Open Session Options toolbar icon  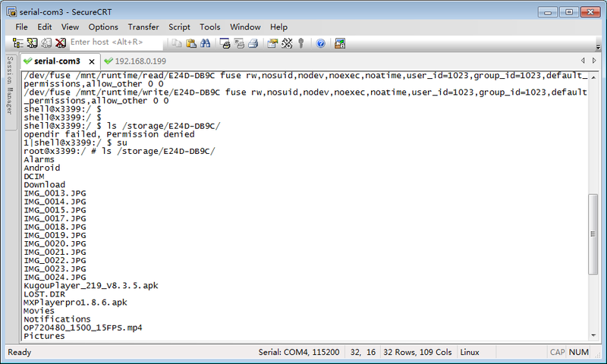coord(272,43)
